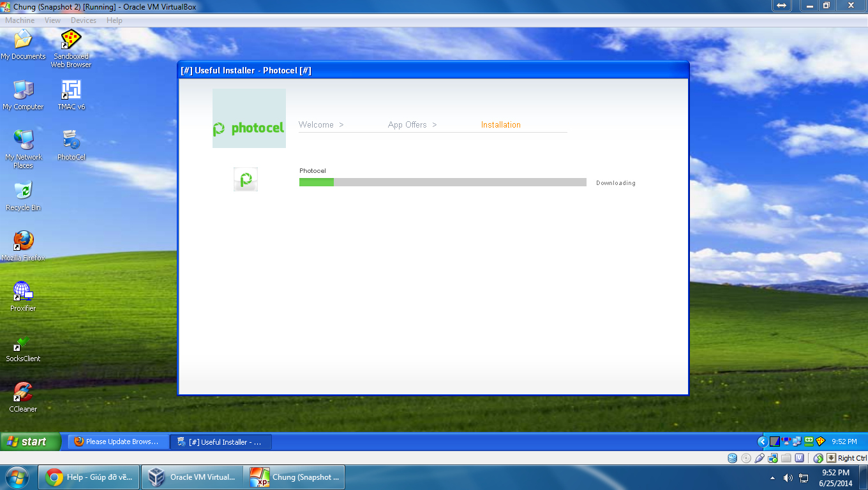Click the VirtualBox mouse integration indicator
The width and height of the screenshot is (868, 490).
point(818,458)
